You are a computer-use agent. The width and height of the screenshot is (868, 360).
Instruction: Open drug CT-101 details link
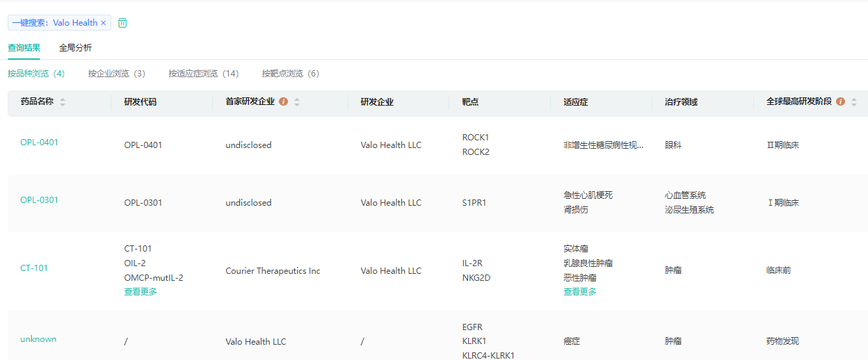[x=34, y=268]
